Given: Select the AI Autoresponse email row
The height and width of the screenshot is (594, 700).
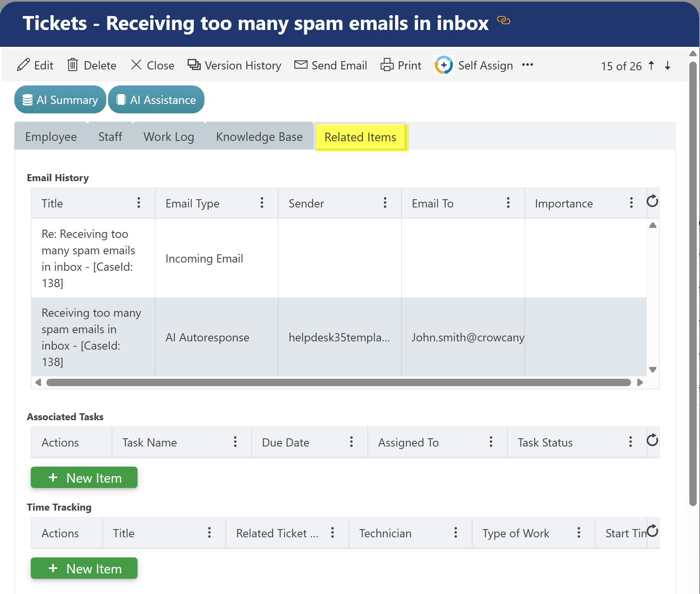Looking at the screenshot, I should coord(207,337).
